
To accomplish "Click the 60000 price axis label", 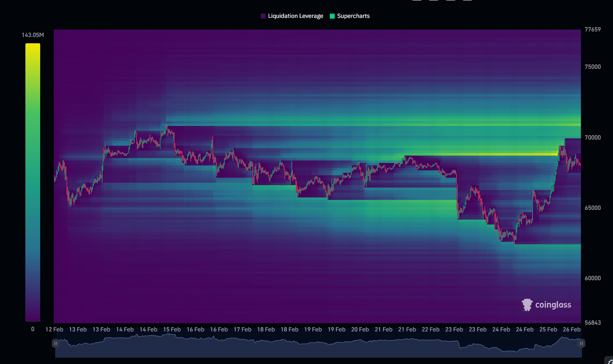I will click(592, 278).
